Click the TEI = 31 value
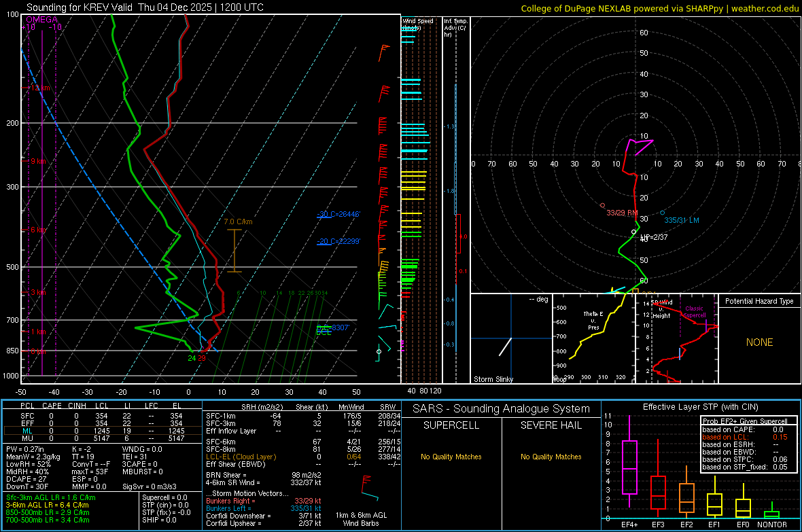This screenshot has width=802, height=532. point(135,457)
